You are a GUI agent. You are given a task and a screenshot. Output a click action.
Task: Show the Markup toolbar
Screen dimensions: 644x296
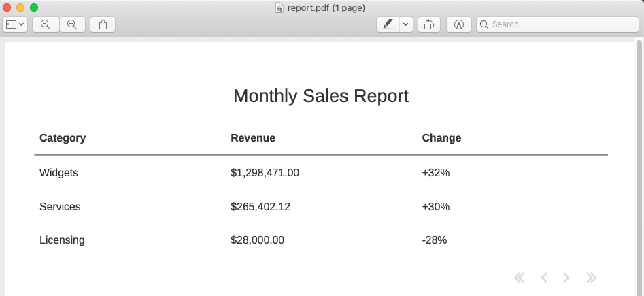click(459, 24)
